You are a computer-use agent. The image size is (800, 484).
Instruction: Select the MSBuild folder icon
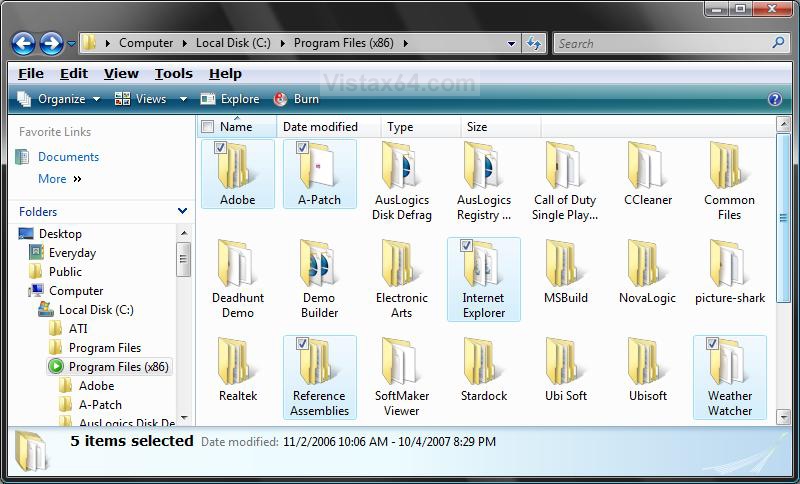565,263
